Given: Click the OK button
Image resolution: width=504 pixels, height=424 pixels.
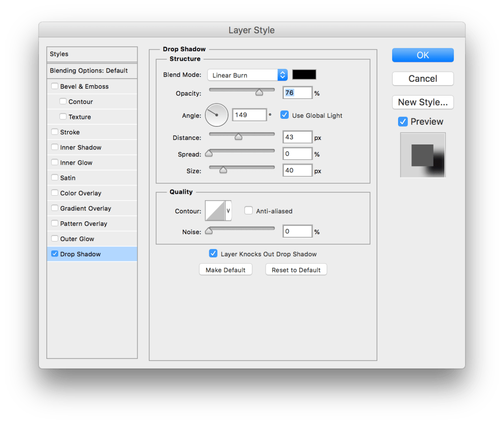Looking at the screenshot, I should [422, 55].
